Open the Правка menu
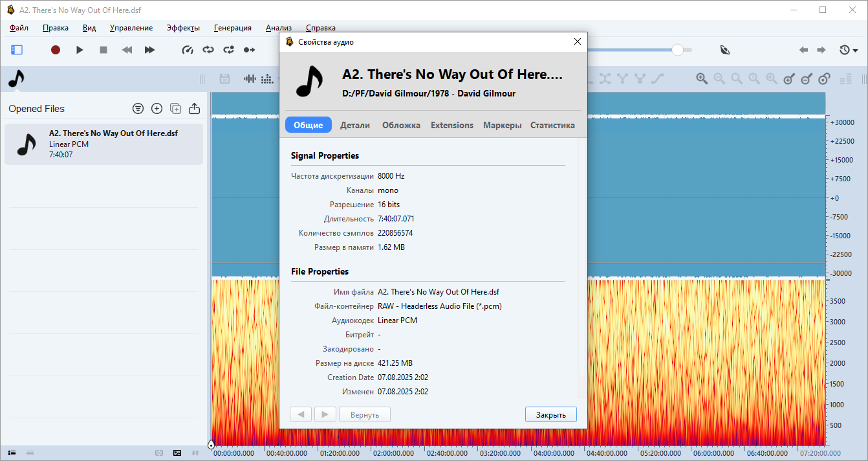This screenshot has width=868, height=461. (x=56, y=28)
